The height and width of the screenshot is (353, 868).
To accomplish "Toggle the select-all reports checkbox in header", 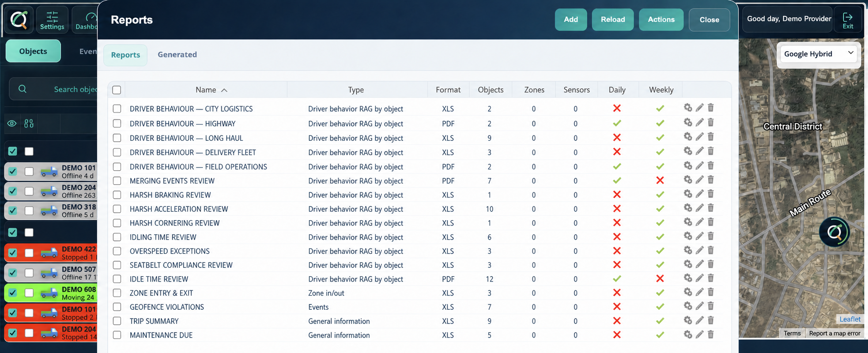I will click(117, 90).
